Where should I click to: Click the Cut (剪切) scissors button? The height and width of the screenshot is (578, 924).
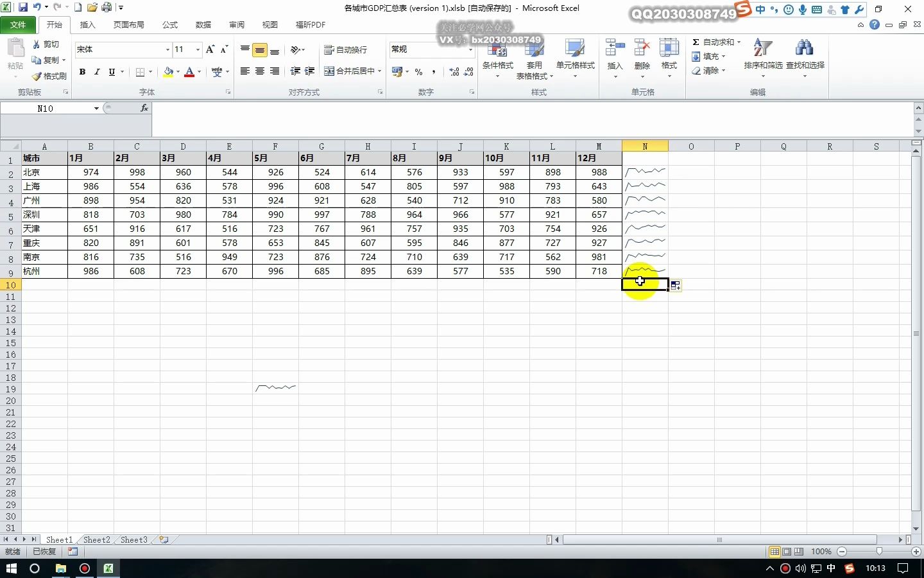(x=46, y=44)
